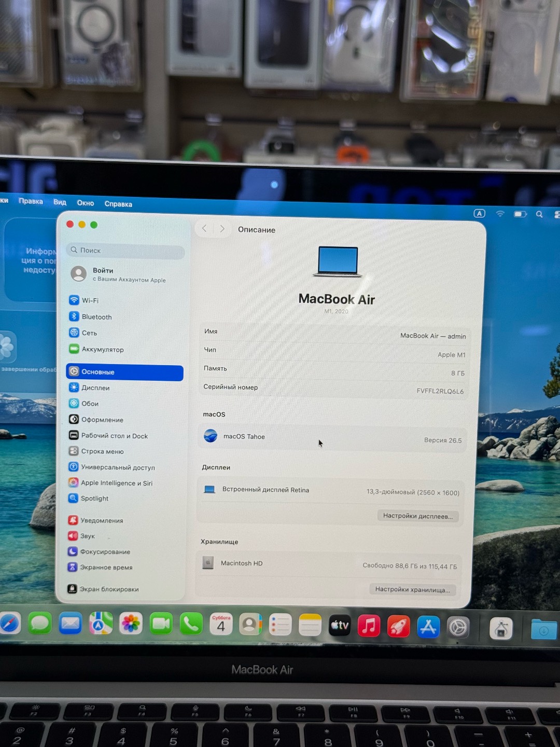Launch Messages from the Dock
560x747 pixels.
pyautogui.click(x=40, y=623)
